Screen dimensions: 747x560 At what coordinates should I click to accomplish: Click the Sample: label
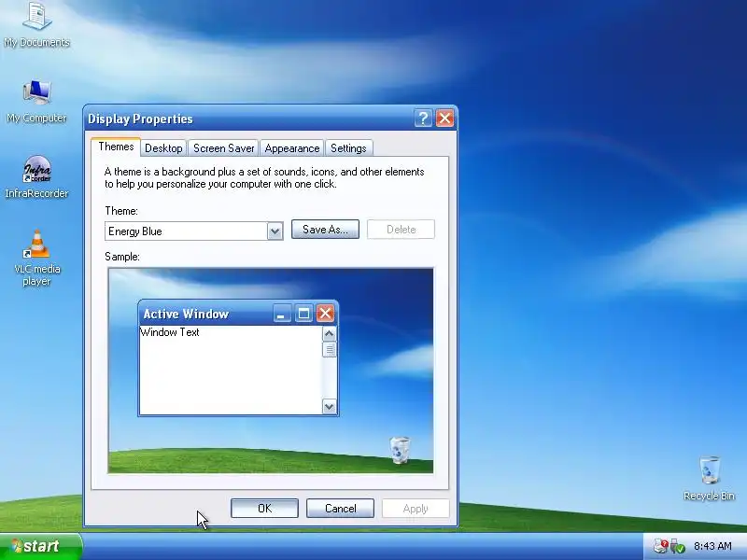tap(122, 256)
